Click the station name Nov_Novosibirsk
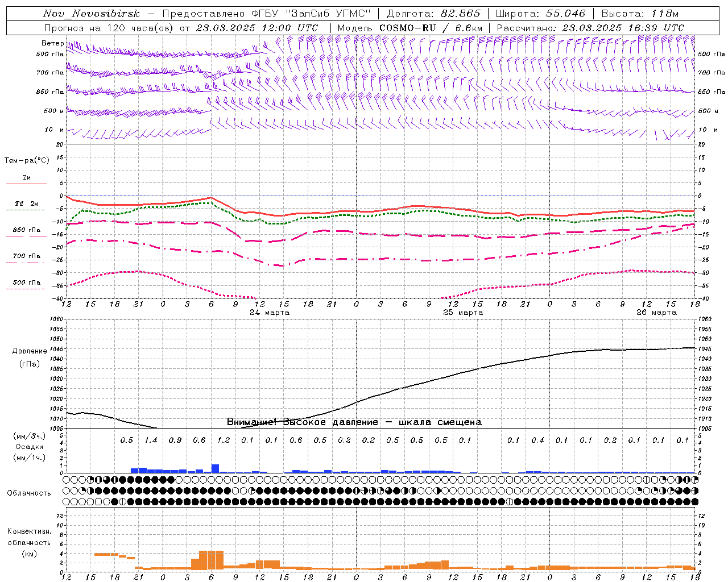The height and width of the screenshot is (582, 728). click(91, 14)
